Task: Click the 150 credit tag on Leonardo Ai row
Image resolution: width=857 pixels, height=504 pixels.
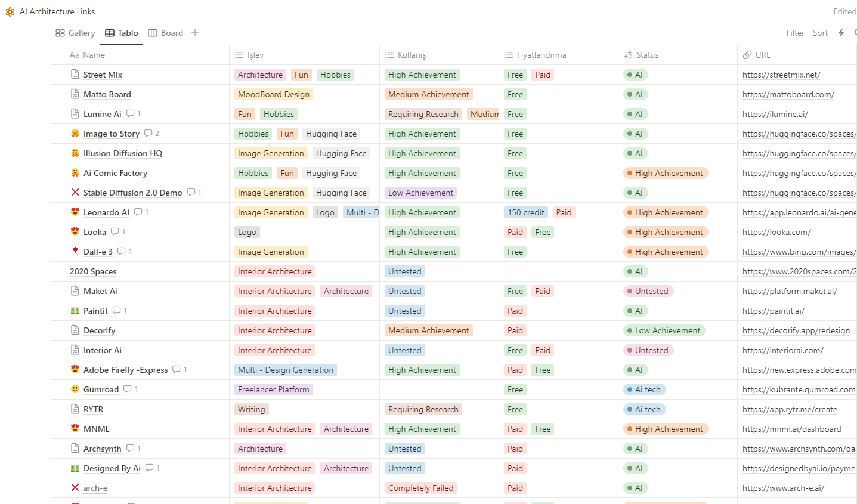Action: coord(526,212)
